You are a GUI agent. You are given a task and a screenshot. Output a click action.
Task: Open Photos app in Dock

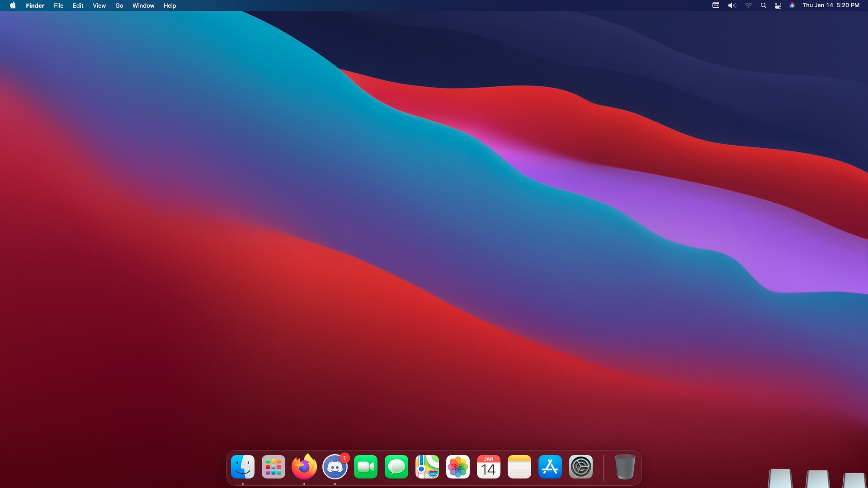[x=458, y=467]
